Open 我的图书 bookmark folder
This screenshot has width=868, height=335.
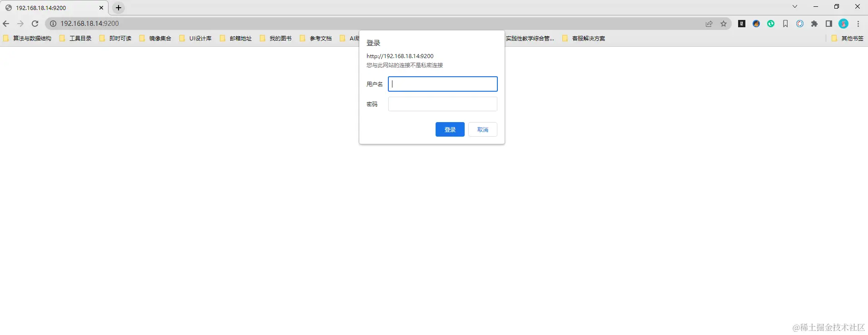coord(276,39)
